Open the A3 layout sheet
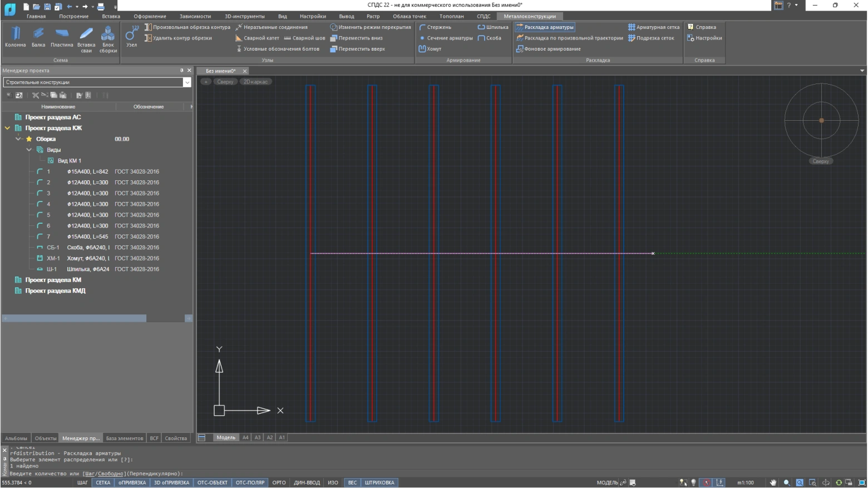 (258, 437)
